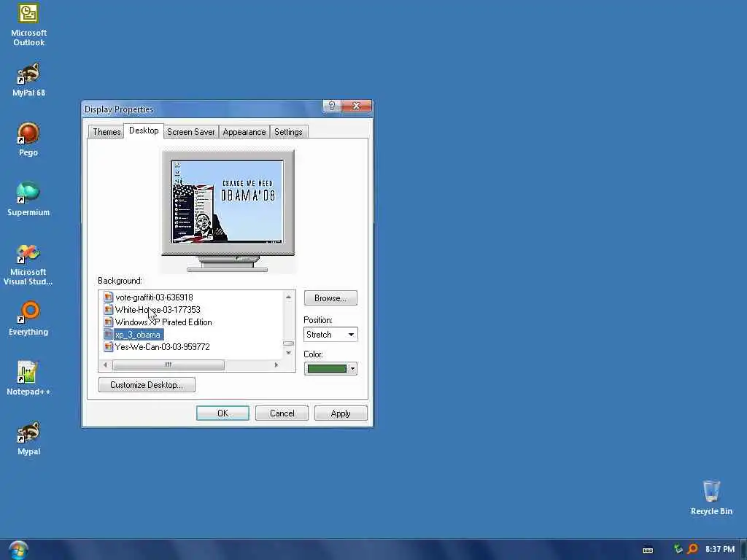Click the keyboard tray icon
The image size is (747, 560).
pos(648,550)
